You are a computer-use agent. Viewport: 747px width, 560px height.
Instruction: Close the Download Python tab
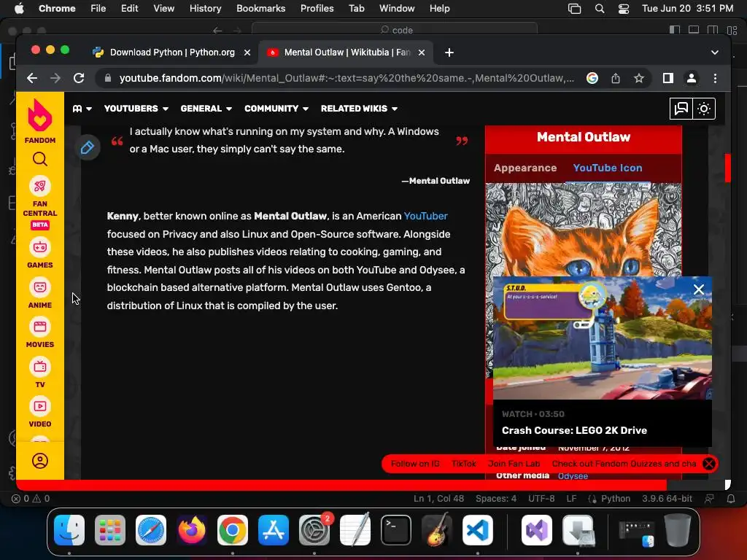pyautogui.click(x=247, y=52)
